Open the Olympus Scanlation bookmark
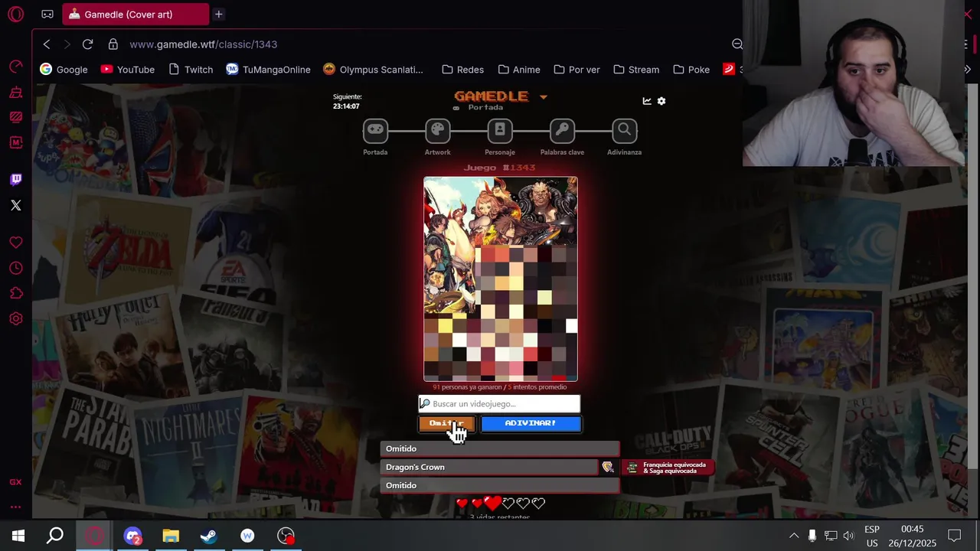This screenshot has height=551, width=980. click(373, 70)
